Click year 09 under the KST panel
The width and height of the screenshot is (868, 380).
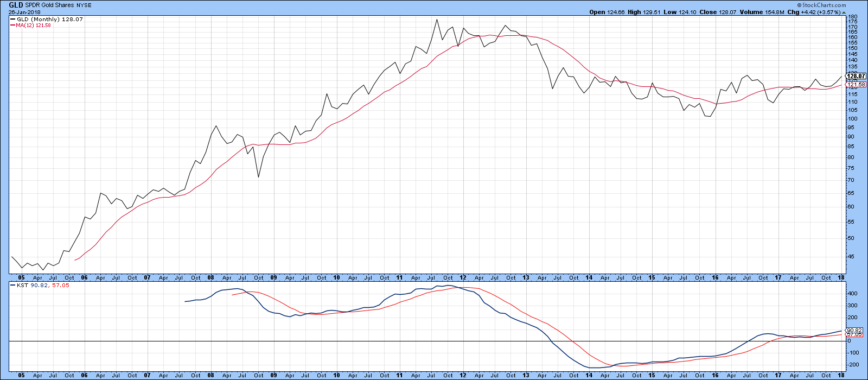coord(273,376)
